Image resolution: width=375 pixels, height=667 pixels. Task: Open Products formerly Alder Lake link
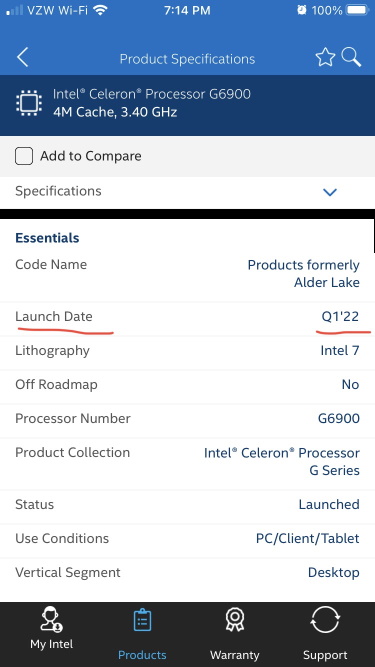pos(304,274)
